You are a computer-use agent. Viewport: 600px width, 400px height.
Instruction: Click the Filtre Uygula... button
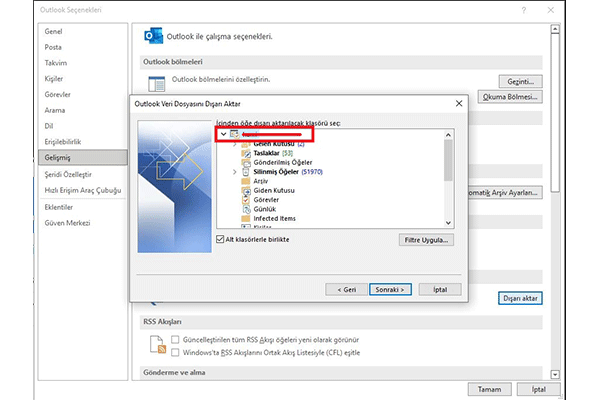[426, 240]
